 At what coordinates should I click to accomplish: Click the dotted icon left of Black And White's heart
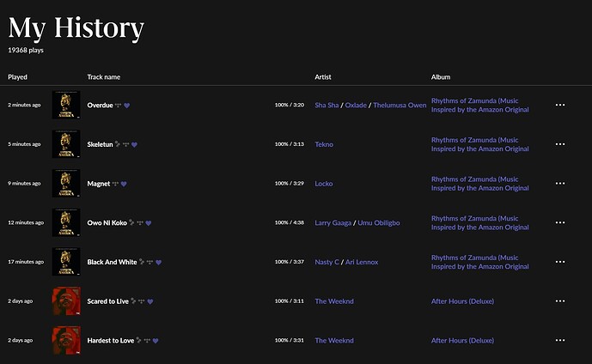point(150,262)
